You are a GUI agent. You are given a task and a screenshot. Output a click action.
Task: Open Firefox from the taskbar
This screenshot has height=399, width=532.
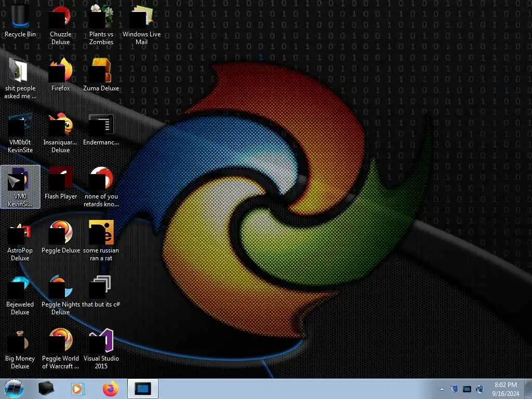(x=110, y=389)
